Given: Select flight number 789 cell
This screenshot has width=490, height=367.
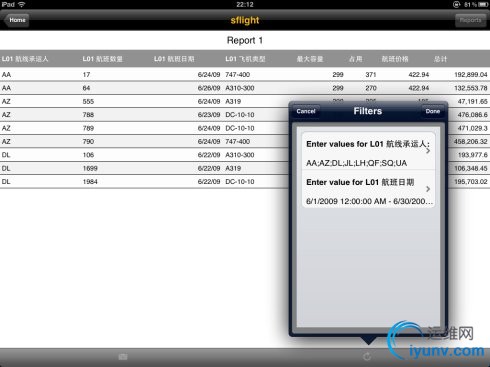Looking at the screenshot, I should point(88,128).
